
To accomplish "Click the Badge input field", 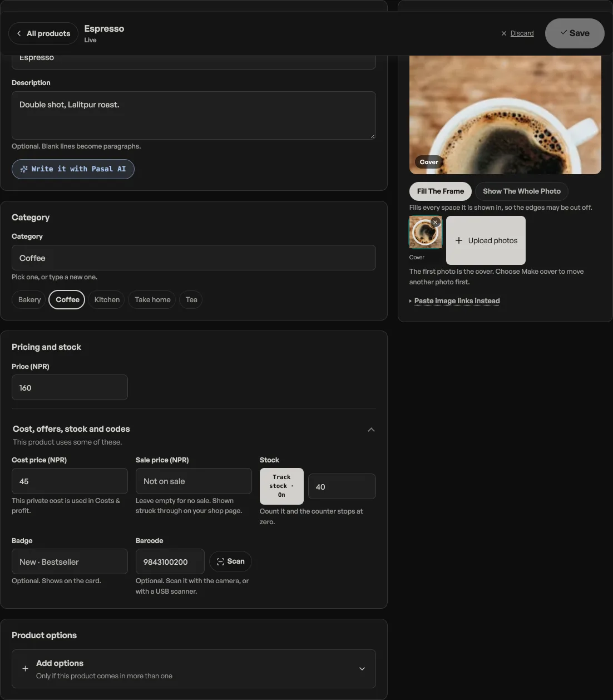I will [70, 561].
